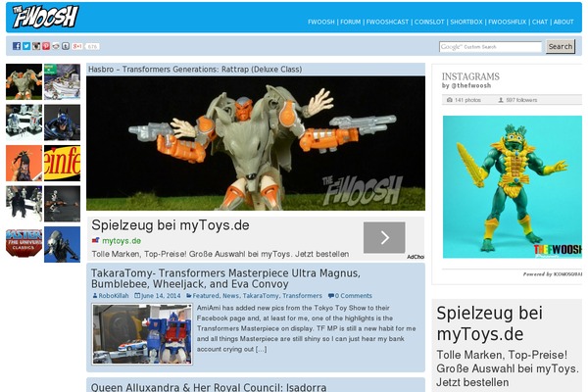588x392 pixels.
Task: Focus the Google Custom Search field
Action: (x=491, y=47)
